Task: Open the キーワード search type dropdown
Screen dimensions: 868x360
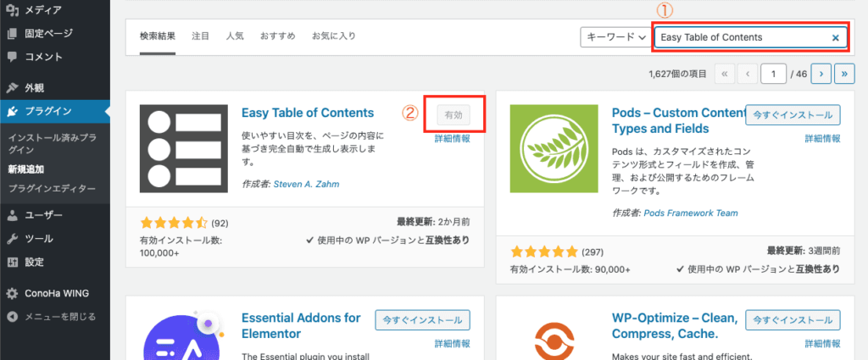Action: [615, 37]
